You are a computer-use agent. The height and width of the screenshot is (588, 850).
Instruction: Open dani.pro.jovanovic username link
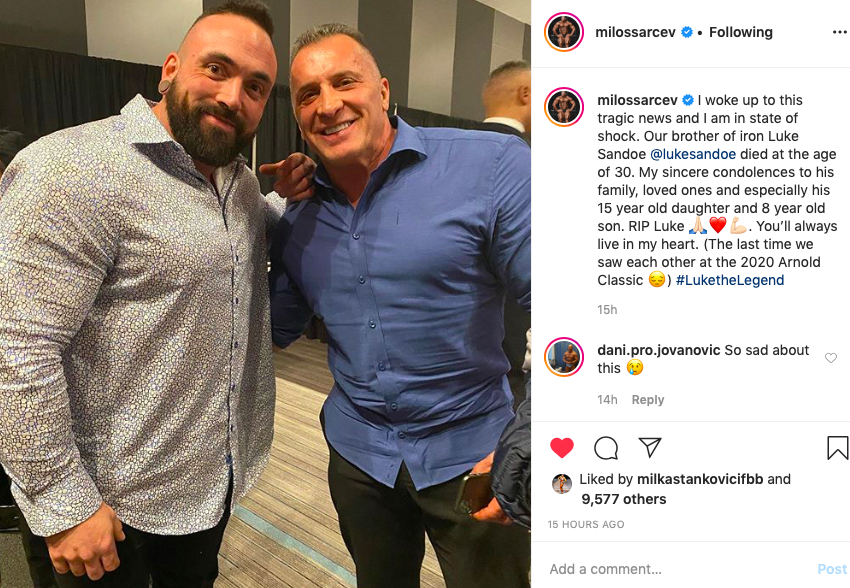[659, 350]
